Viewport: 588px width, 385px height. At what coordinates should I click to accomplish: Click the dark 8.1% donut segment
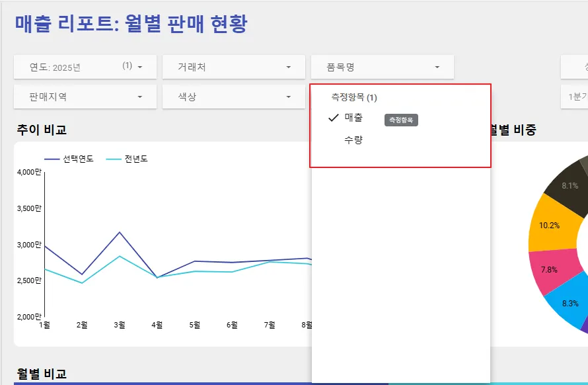(569, 185)
